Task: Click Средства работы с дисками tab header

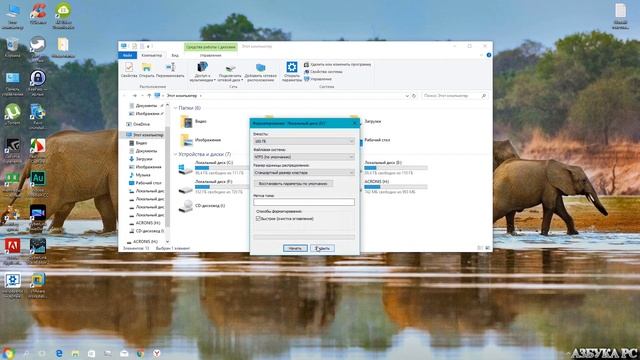Action: point(211,47)
